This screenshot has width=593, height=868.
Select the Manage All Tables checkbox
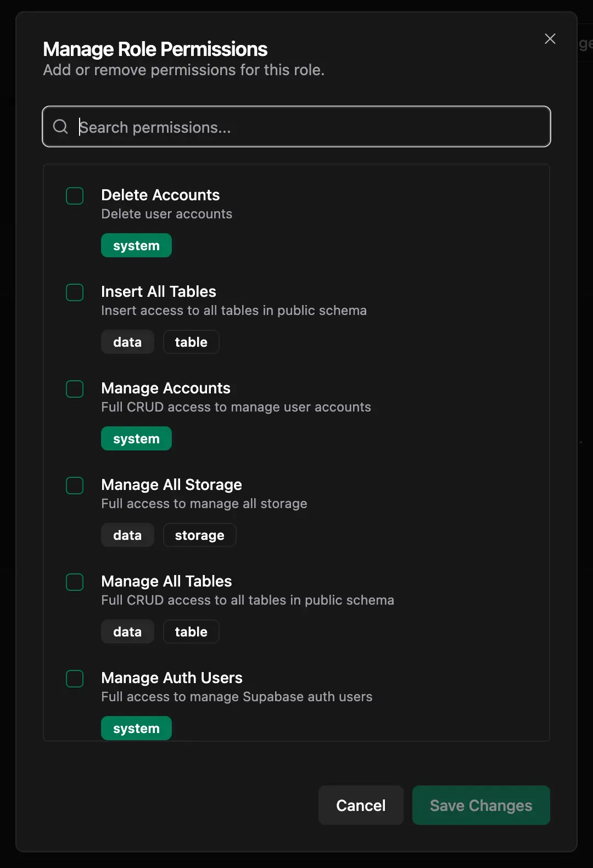click(75, 582)
